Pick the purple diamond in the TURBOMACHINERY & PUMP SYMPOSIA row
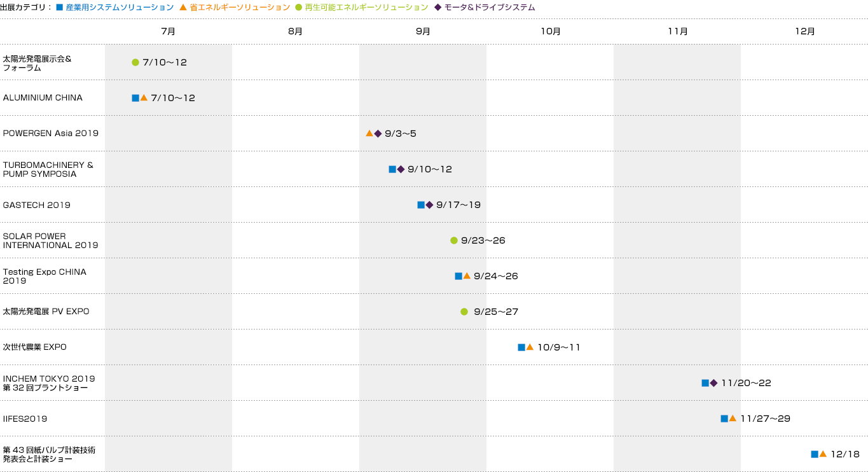 click(401, 169)
